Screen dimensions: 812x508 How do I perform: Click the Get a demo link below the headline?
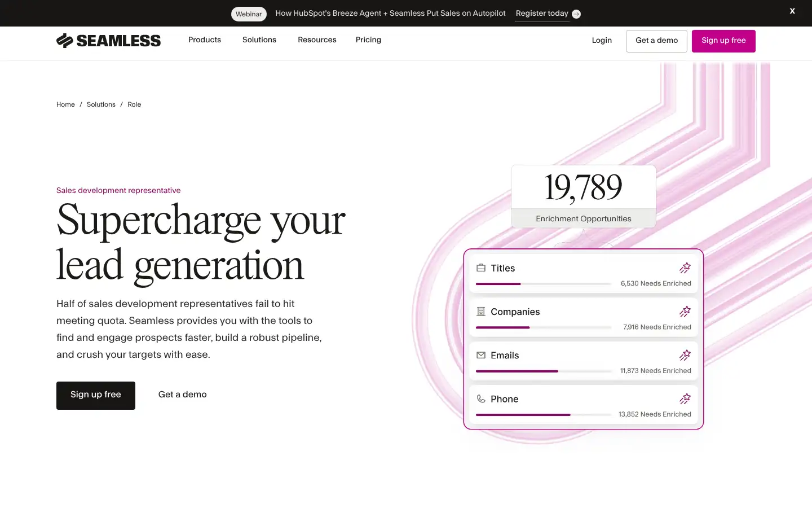click(183, 395)
